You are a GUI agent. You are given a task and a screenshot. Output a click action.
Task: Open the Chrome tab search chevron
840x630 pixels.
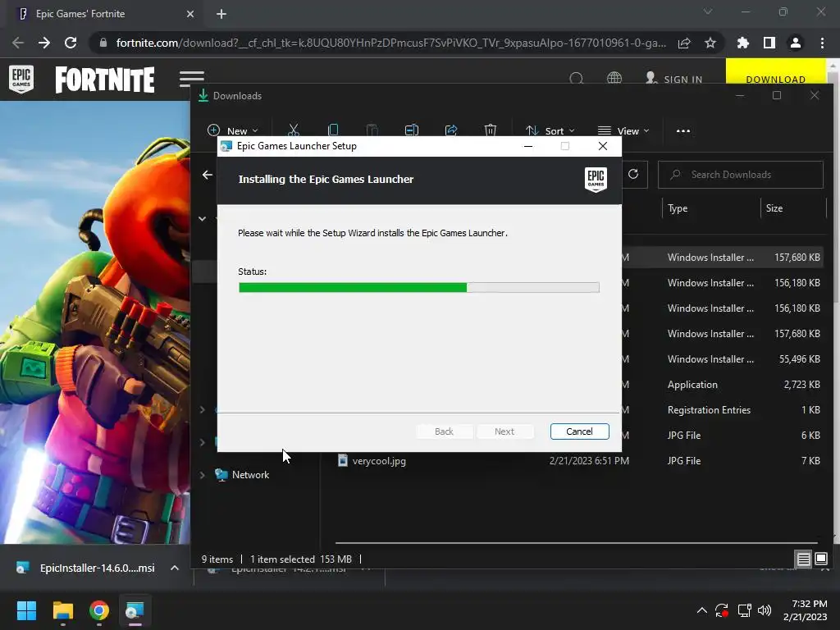(x=708, y=11)
